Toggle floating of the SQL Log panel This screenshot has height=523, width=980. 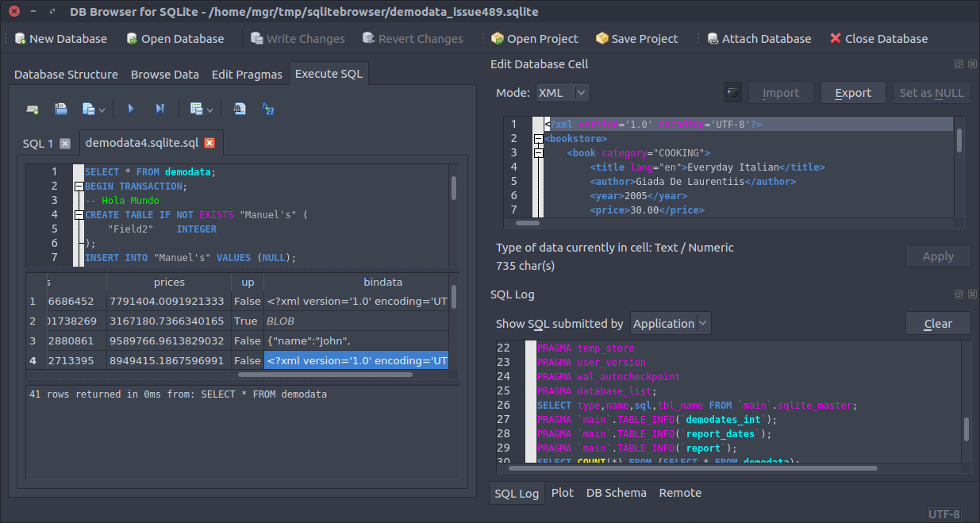(x=959, y=294)
